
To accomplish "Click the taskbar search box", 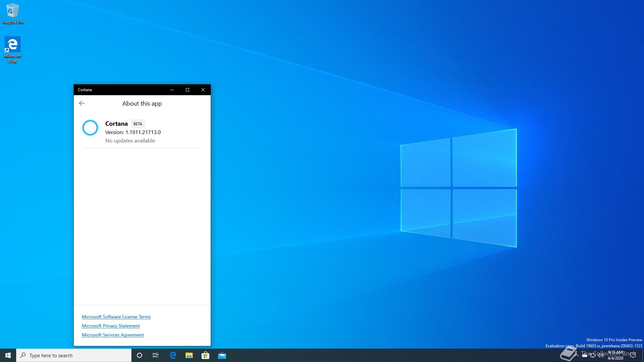I will [x=74, y=355].
